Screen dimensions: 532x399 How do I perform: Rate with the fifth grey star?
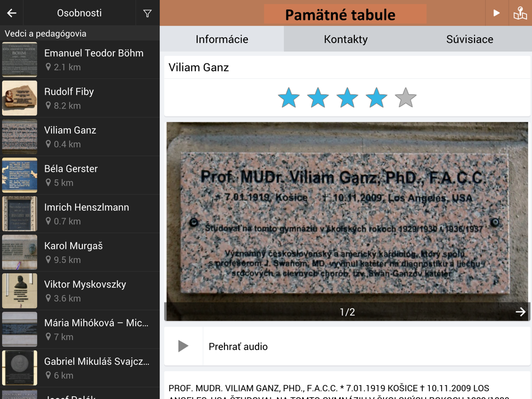(x=406, y=98)
